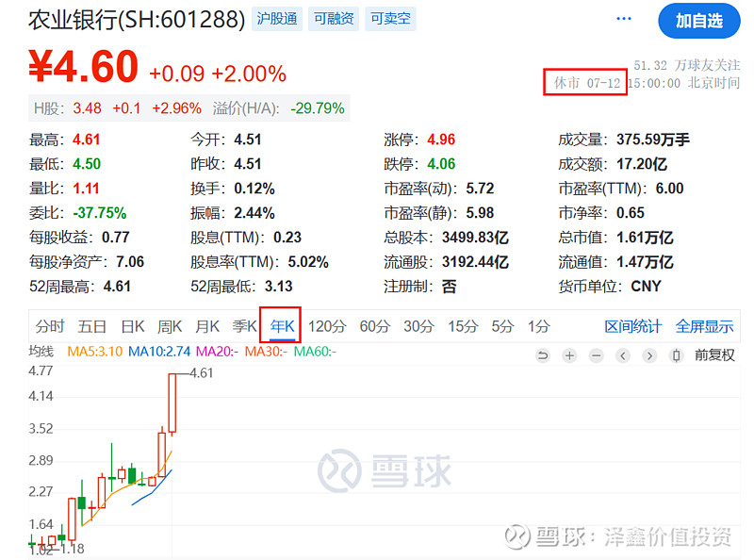The height and width of the screenshot is (560, 754).
Task: Click the MA20 indicator label
Action: click(217, 352)
